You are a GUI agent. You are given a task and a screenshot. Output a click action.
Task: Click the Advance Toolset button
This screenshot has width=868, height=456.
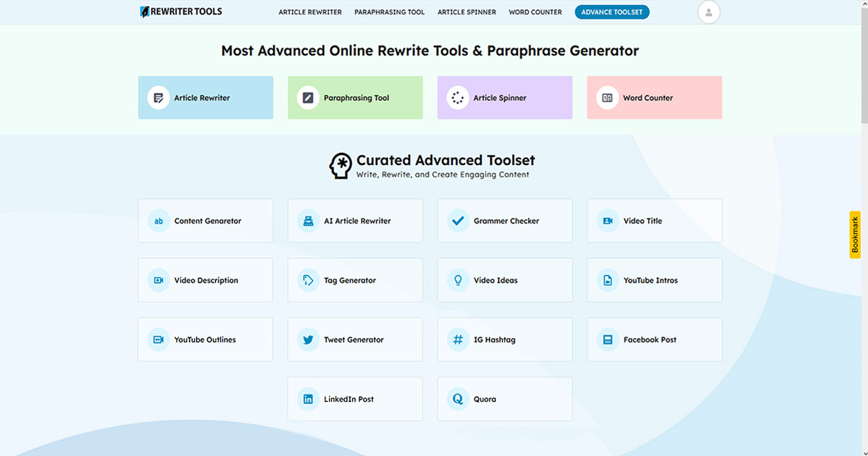612,12
